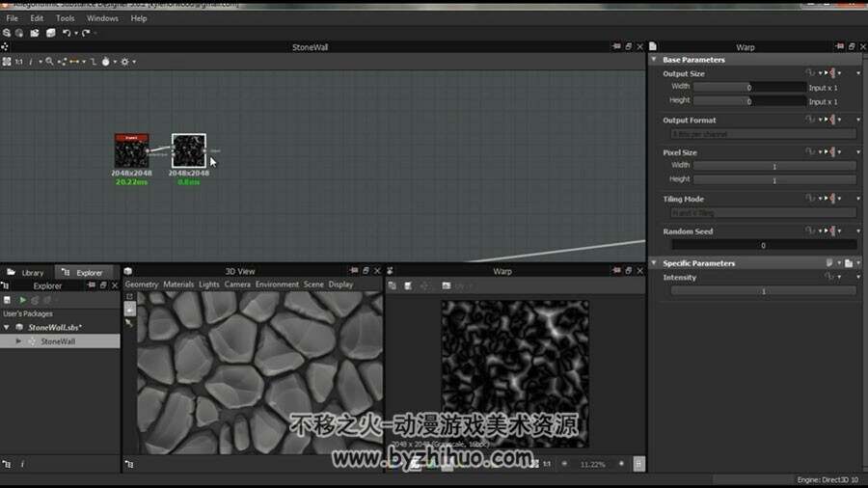Click the orthogonal link style icon
Screen dimensions: 868x488
[x=93, y=62]
